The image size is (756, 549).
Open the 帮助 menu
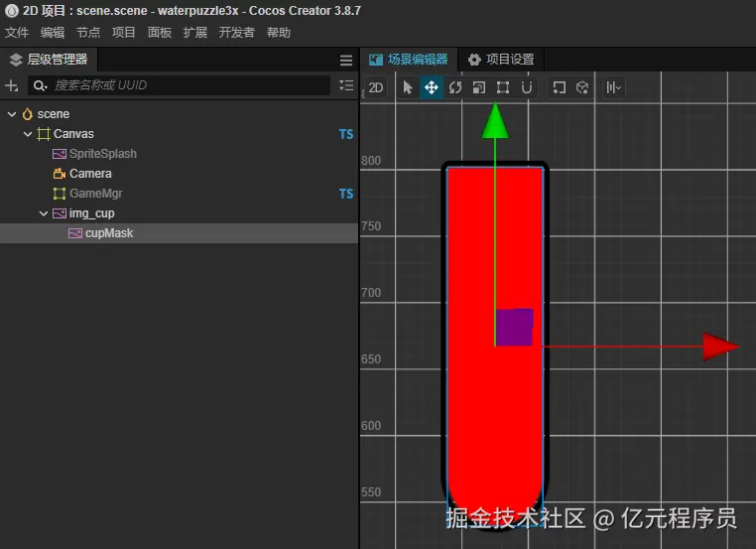point(278,33)
